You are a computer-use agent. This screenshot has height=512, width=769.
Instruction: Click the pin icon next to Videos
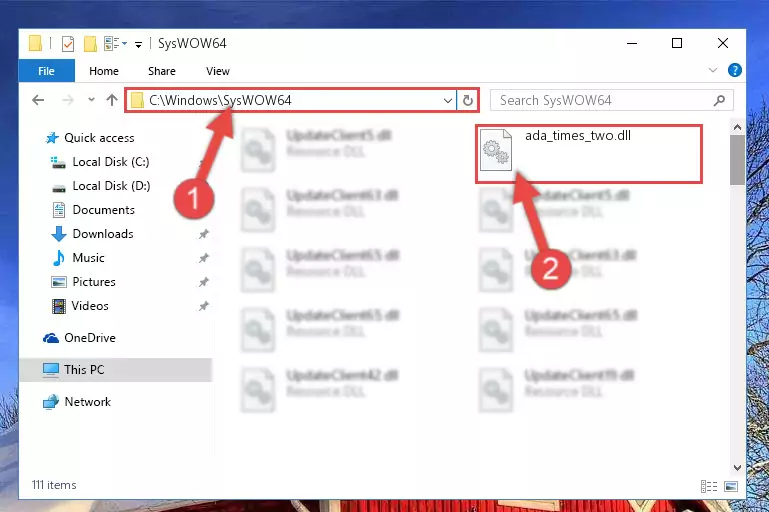[x=204, y=306]
